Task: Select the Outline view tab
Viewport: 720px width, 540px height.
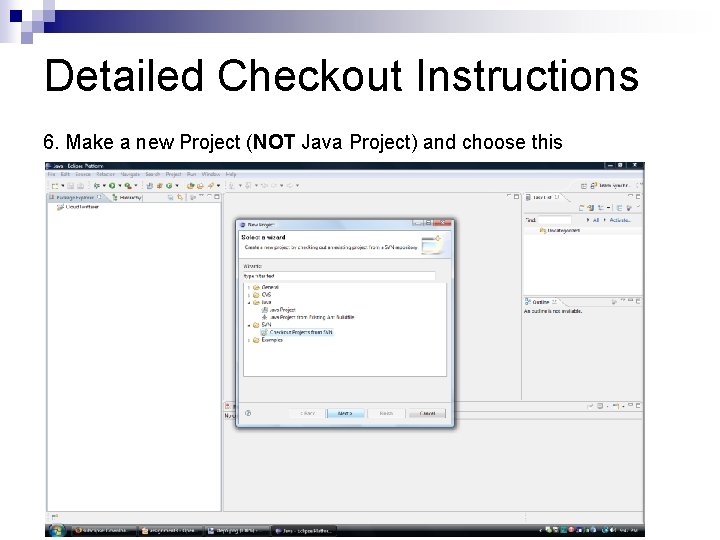Action: pyautogui.click(x=540, y=302)
